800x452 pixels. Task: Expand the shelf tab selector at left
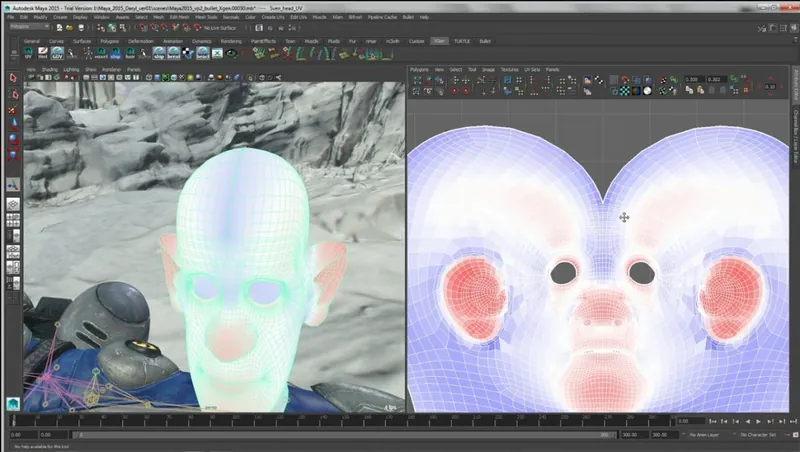tap(14, 53)
